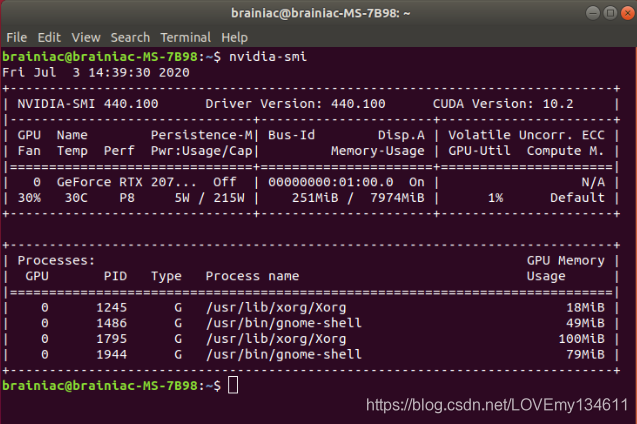The image size is (637, 424).
Task: Click '/usr/bin/gnome-shell' in the PID 1486 row
Action: click(284, 323)
